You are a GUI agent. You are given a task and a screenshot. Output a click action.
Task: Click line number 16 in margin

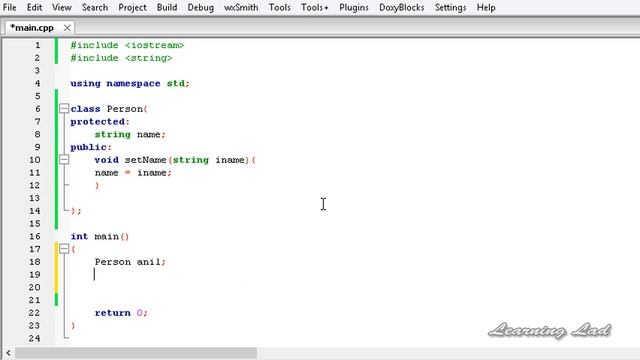(35, 236)
